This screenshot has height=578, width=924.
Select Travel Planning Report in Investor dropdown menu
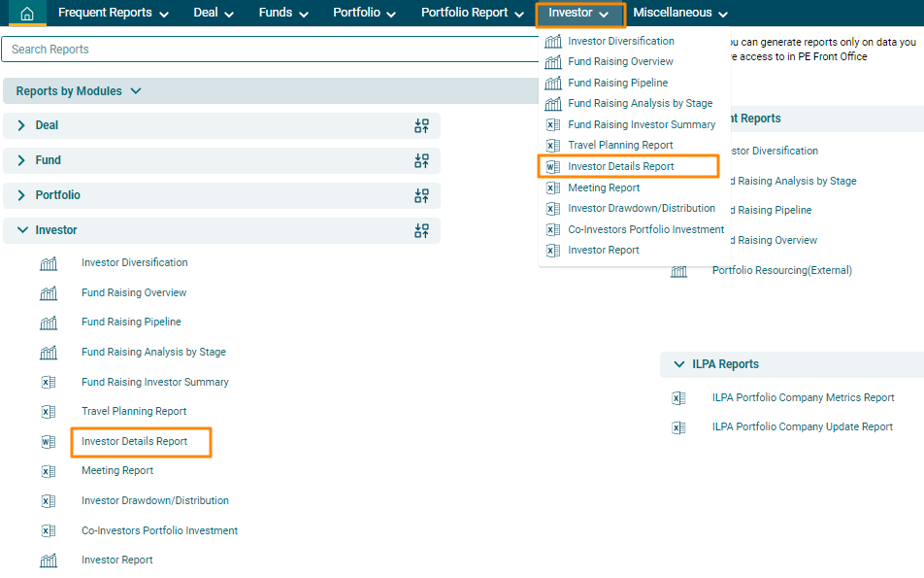click(x=620, y=146)
